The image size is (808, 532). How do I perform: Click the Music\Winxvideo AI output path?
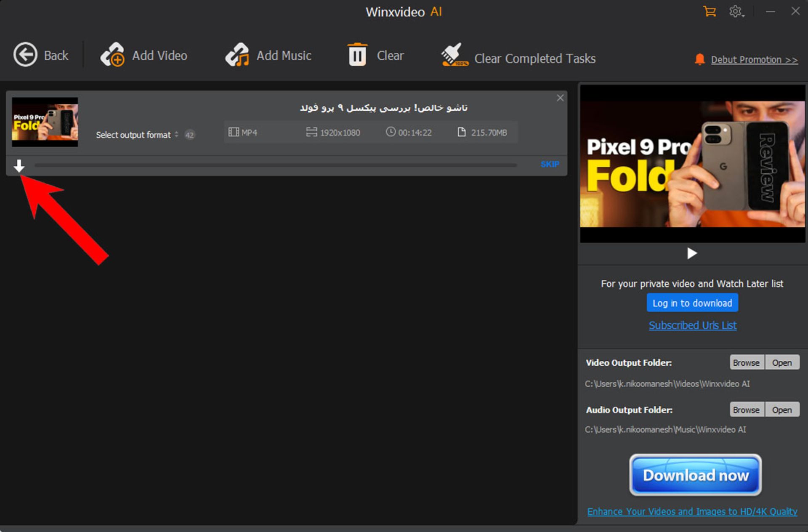[665, 430]
